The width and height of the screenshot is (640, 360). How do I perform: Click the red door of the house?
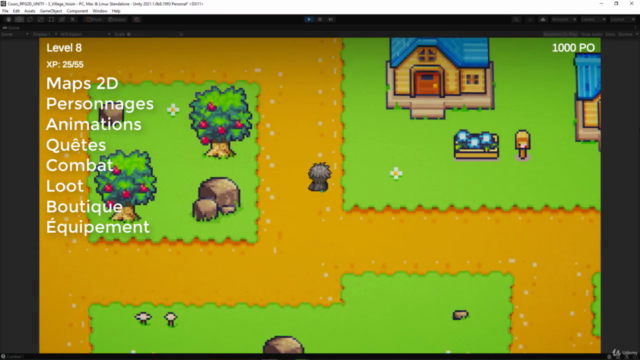click(x=427, y=84)
